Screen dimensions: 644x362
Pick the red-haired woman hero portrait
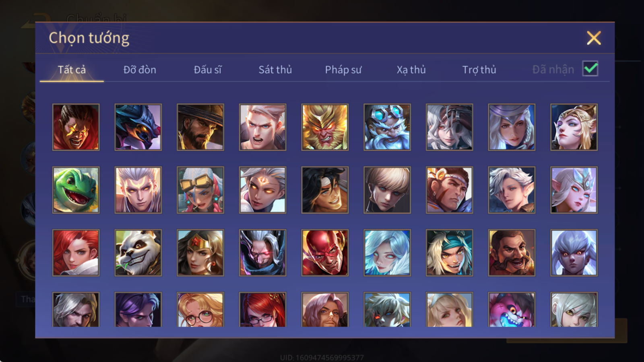tap(76, 253)
